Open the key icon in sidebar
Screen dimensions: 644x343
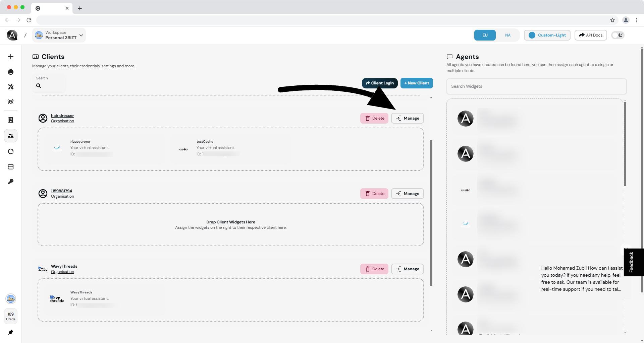coord(11,182)
